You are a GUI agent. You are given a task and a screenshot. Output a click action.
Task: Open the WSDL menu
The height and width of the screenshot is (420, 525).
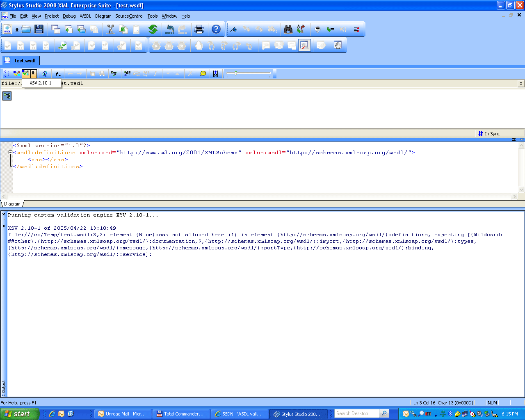click(x=85, y=16)
